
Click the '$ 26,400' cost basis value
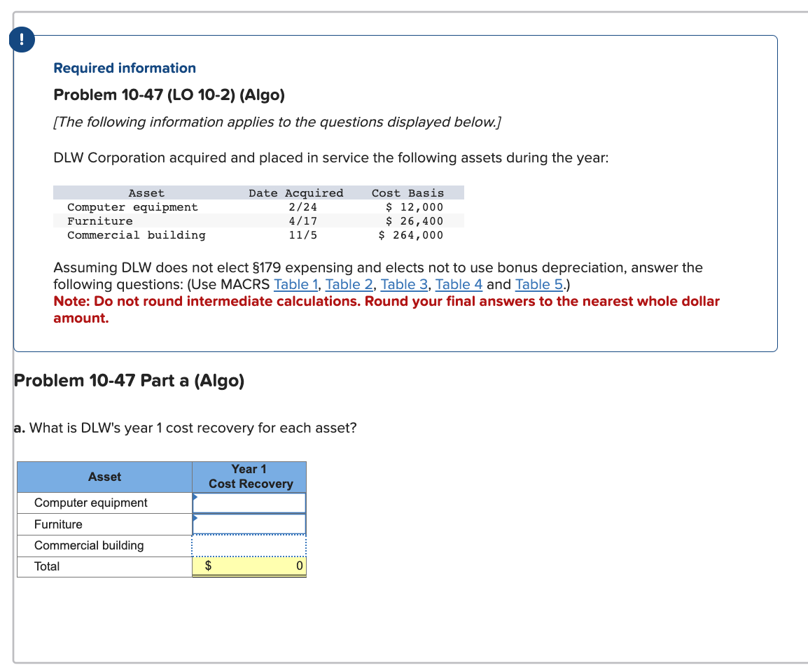pos(415,221)
